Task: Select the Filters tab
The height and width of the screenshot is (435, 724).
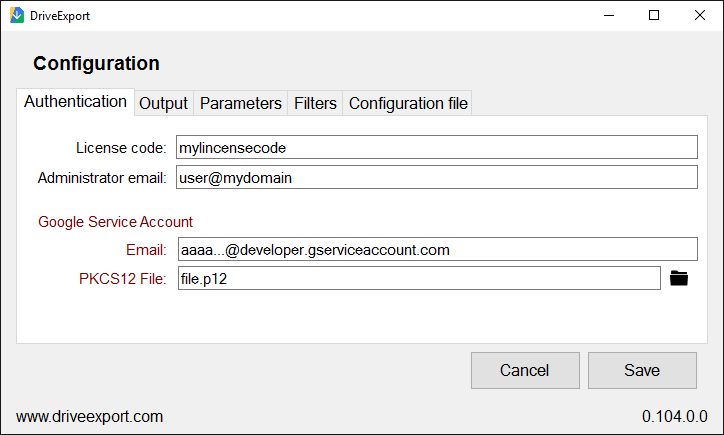Action: pos(315,103)
